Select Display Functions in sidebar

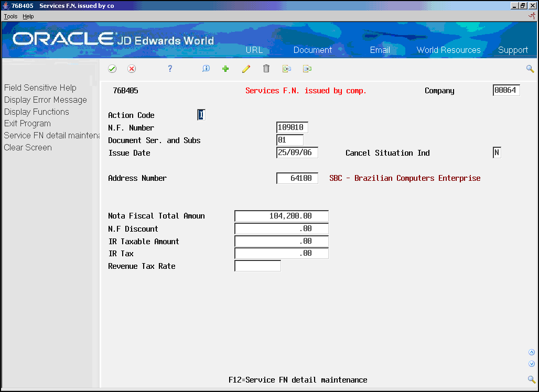(36, 112)
